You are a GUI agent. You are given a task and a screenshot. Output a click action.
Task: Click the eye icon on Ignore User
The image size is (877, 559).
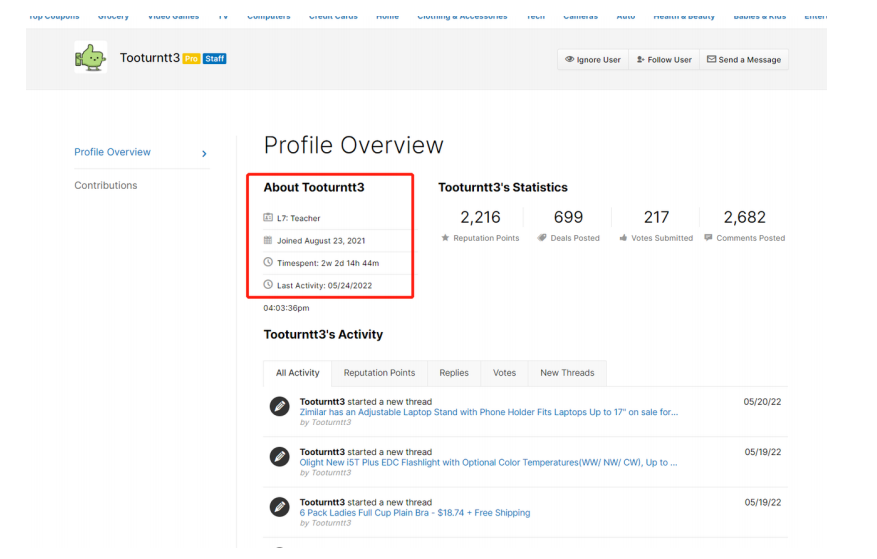[x=569, y=59]
